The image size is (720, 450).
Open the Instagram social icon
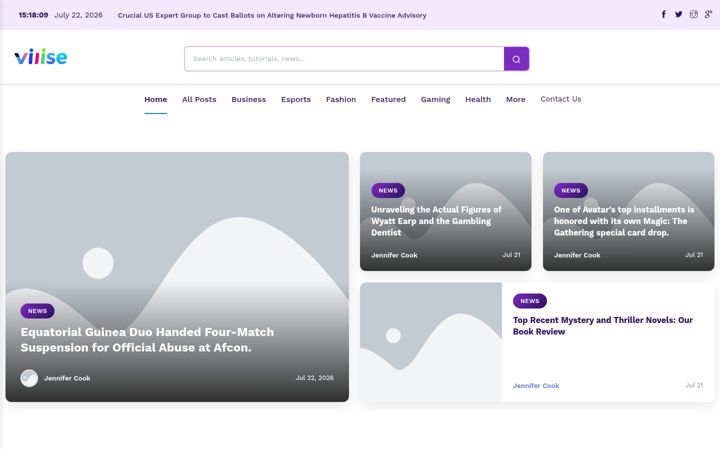coord(693,14)
